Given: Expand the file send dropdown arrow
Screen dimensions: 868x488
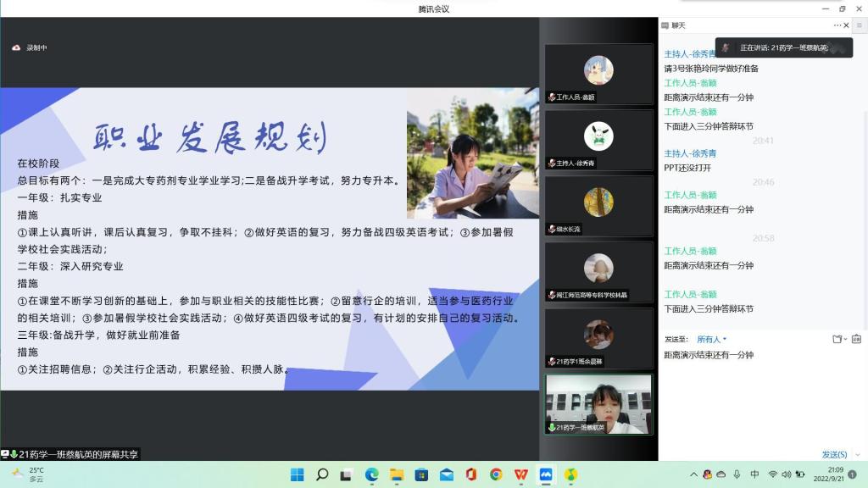Looking at the screenshot, I should (x=845, y=340).
